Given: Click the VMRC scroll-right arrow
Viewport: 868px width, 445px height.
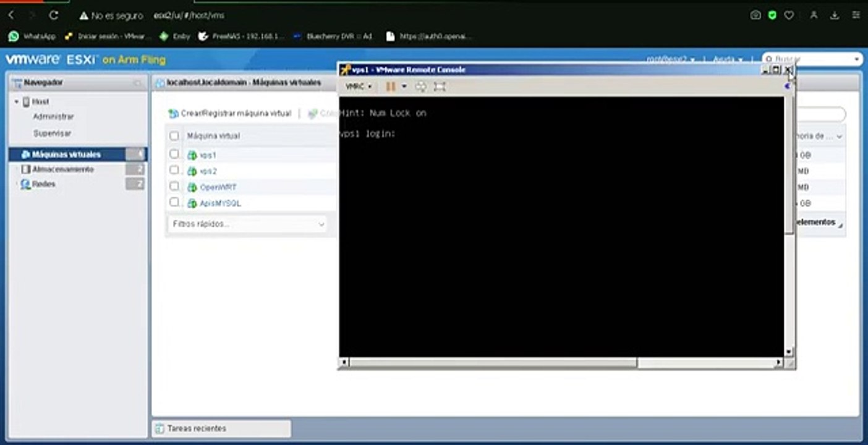Looking at the screenshot, I should [779, 363].
